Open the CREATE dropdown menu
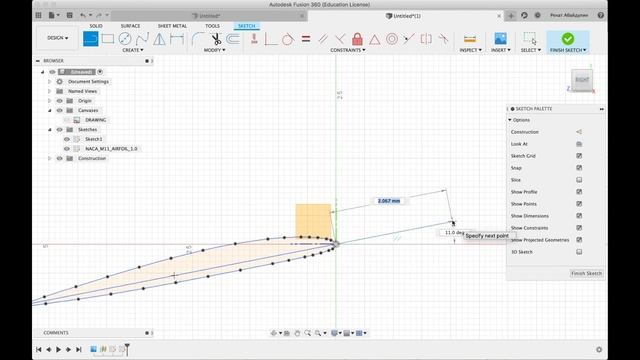640x360 pixels. click(x=133, y=50)
